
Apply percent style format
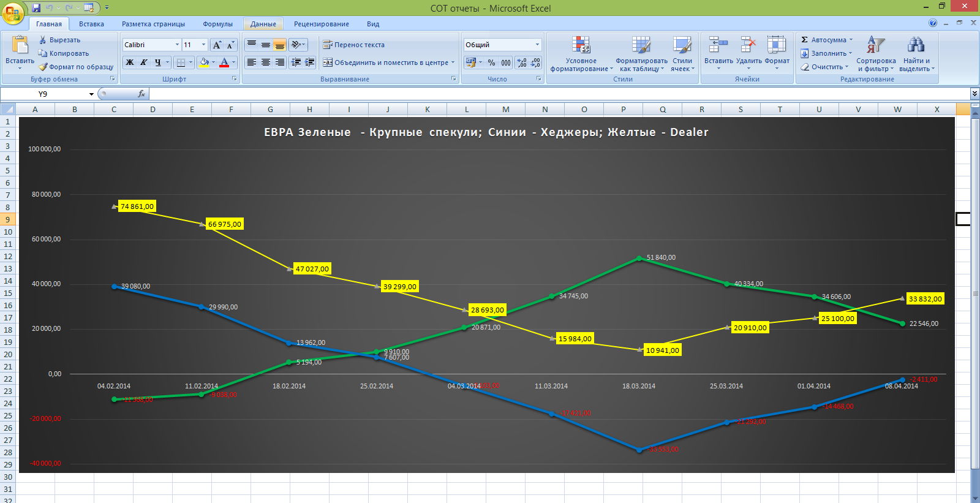[491, 62]
